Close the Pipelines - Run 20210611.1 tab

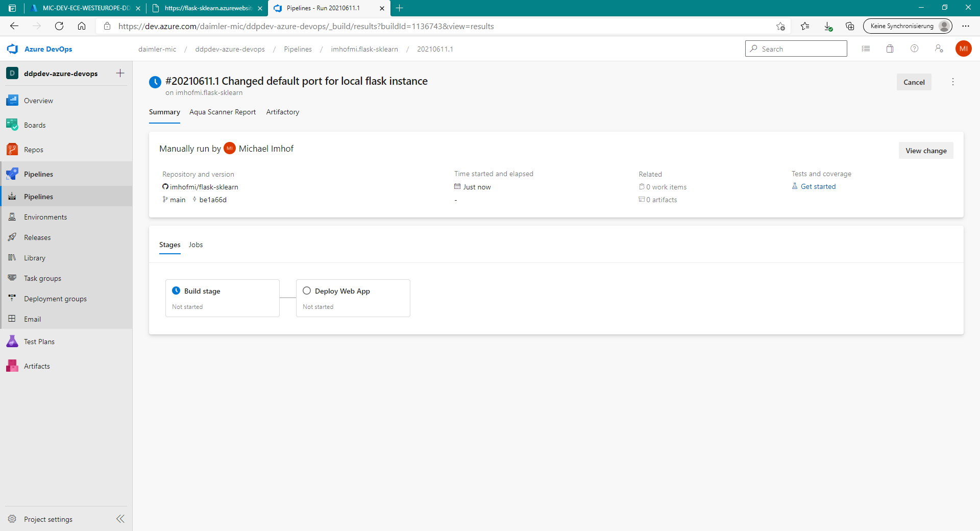coord(382,8)
